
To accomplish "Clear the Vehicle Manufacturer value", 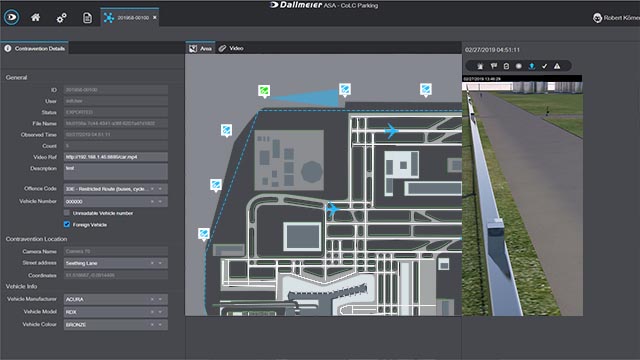I will point(152,299).
